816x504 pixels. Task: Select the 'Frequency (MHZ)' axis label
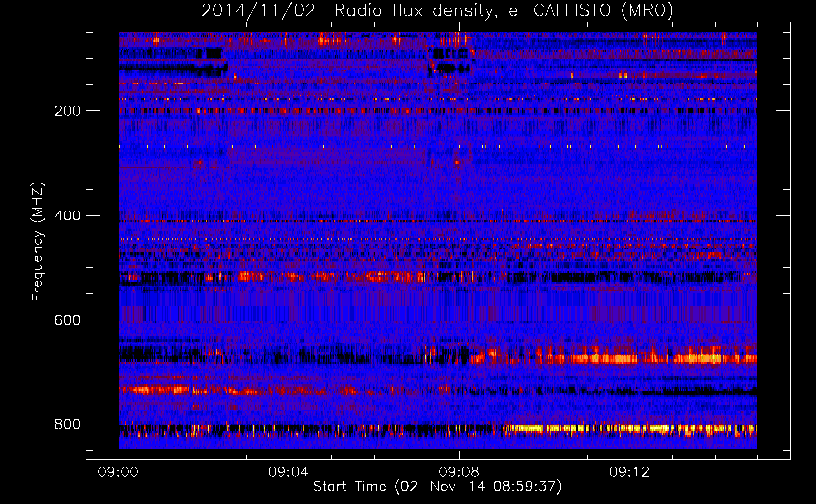37,242
